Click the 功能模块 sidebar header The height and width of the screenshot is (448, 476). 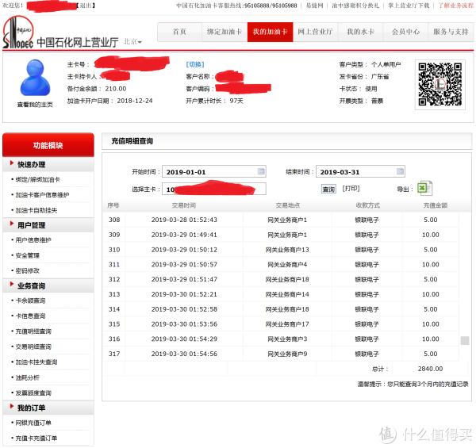48,145
